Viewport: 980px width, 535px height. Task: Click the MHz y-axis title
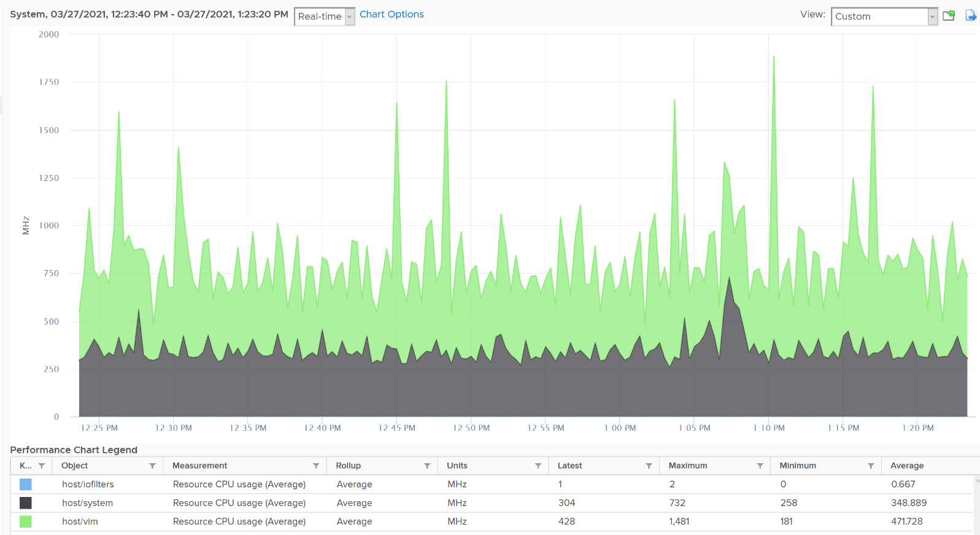point(26,225)
